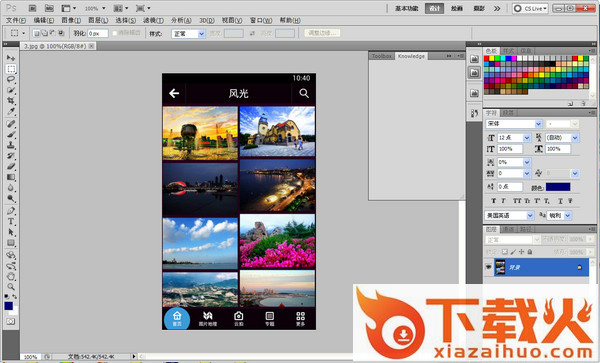
Task: Select the Quick Selection tool
Action: 11,90
